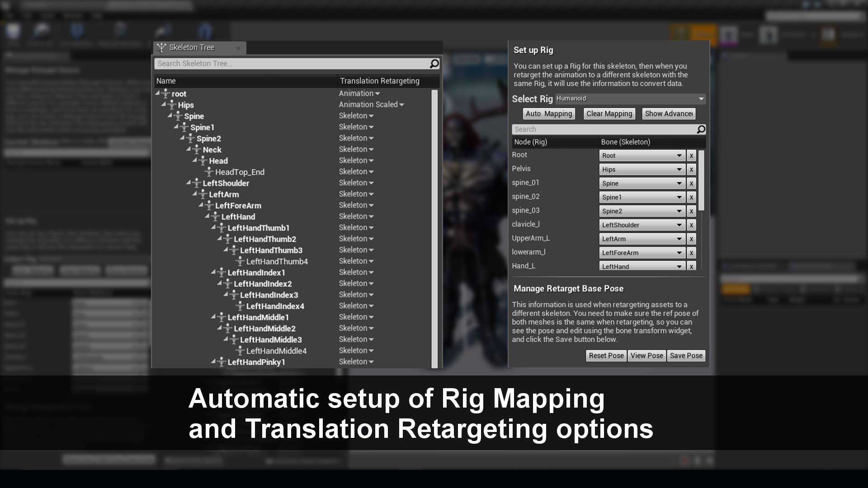Click the Auto Mapping button
The image size is (868, 488).
coord(548,113)
